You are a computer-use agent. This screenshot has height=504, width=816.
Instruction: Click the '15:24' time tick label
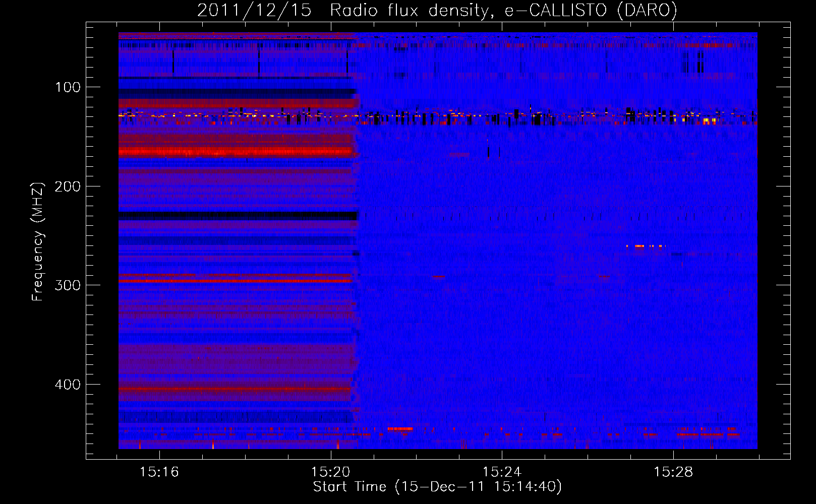[502, 472]
